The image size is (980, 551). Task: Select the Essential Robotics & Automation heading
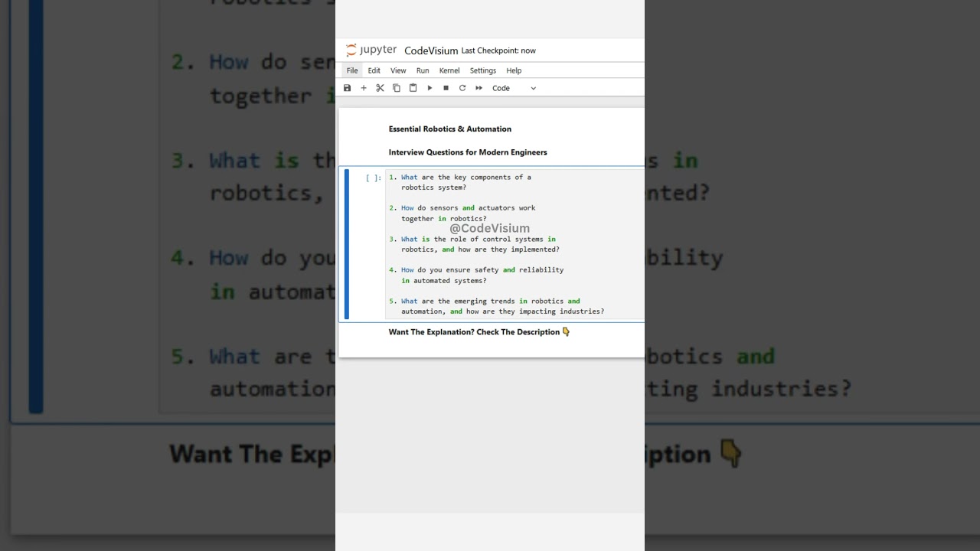[450, 129]
